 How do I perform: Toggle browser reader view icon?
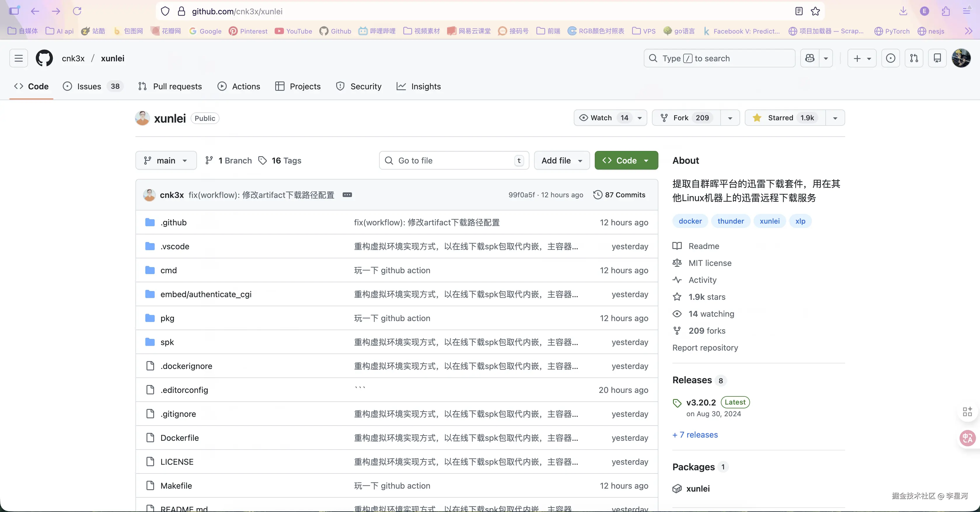(x=799, y=11)
